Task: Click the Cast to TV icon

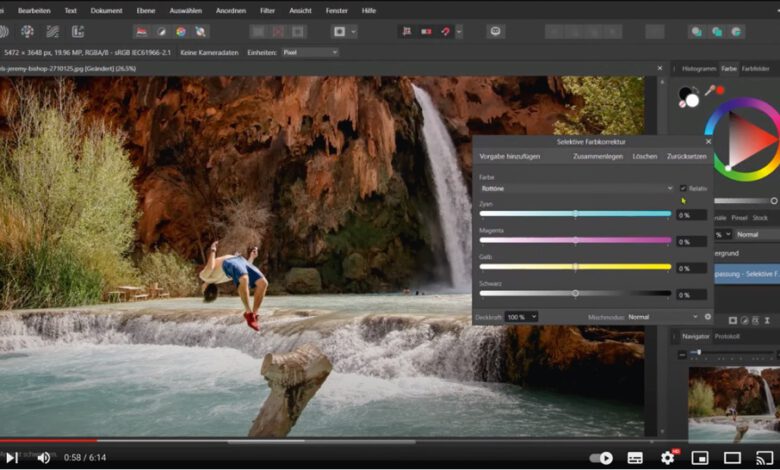Action: 763,457
